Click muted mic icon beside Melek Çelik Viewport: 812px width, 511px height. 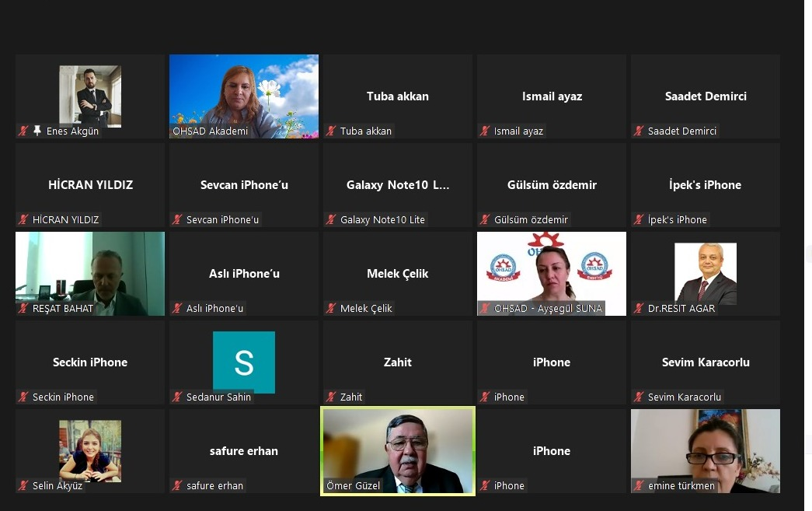(x=331, y=308)
